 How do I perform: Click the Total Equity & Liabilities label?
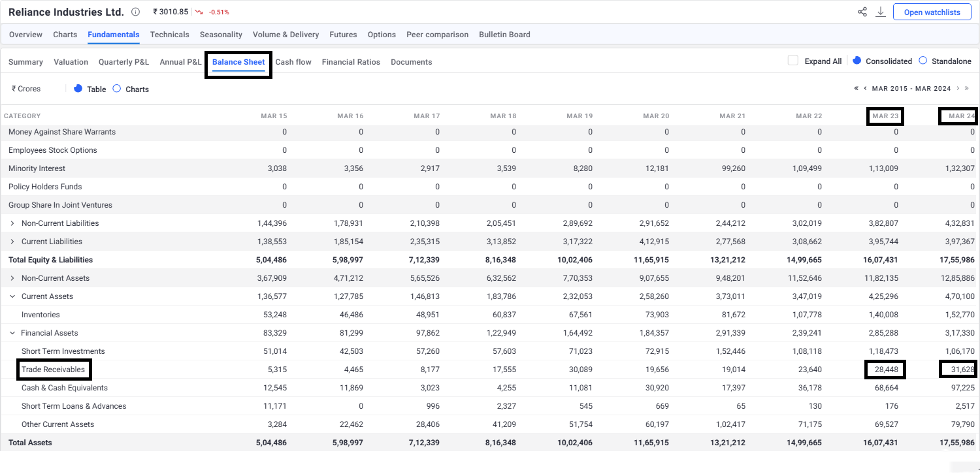[50, 260]
